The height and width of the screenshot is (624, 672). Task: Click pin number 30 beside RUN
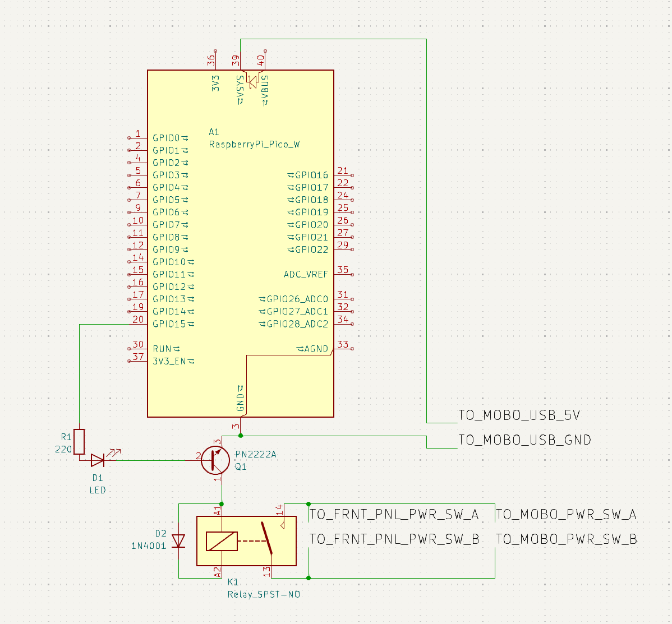point(138,344)
